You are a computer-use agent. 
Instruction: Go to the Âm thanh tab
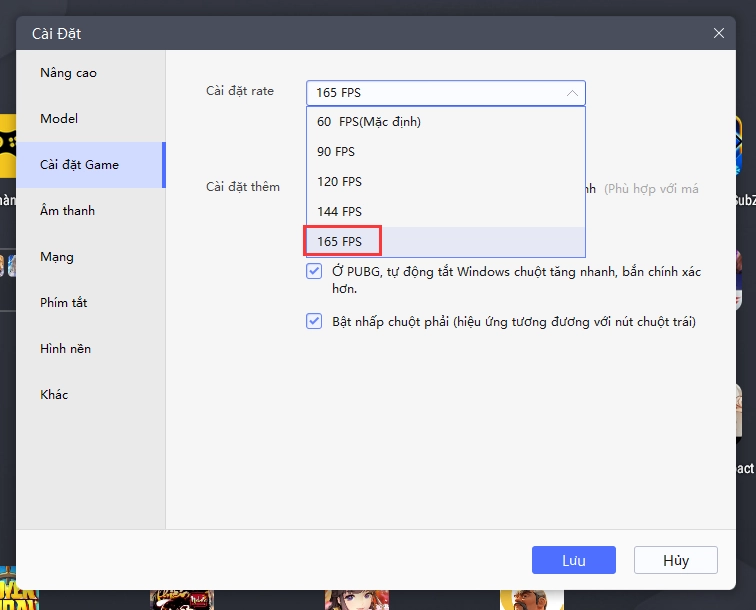(68, 211)
